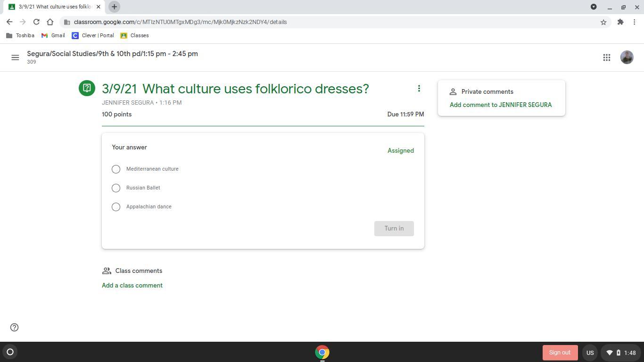Screen dimensions: 644x362
Task: Go to the browser home page
Action: pyautogui.click(x=50, y=22)
